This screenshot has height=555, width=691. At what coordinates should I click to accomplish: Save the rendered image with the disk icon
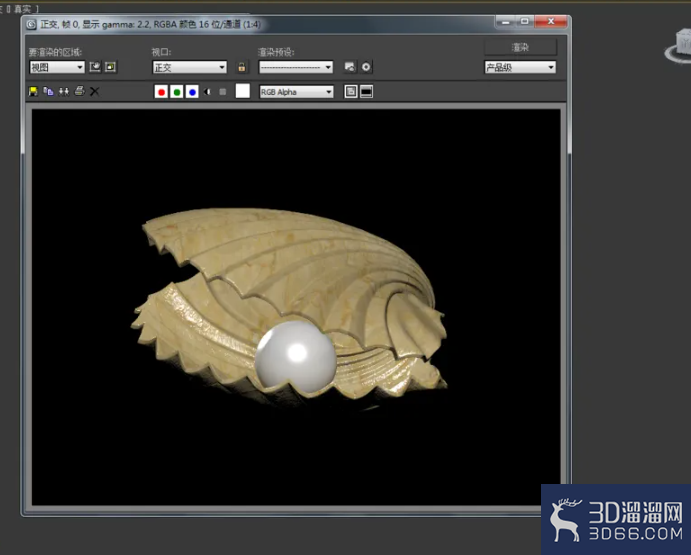pos(33,91)
